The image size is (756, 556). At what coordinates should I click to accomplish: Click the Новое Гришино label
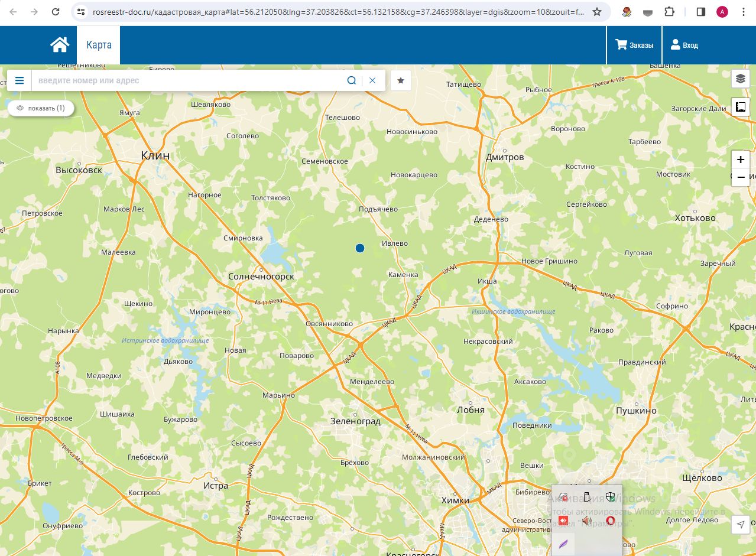(549, 261)
